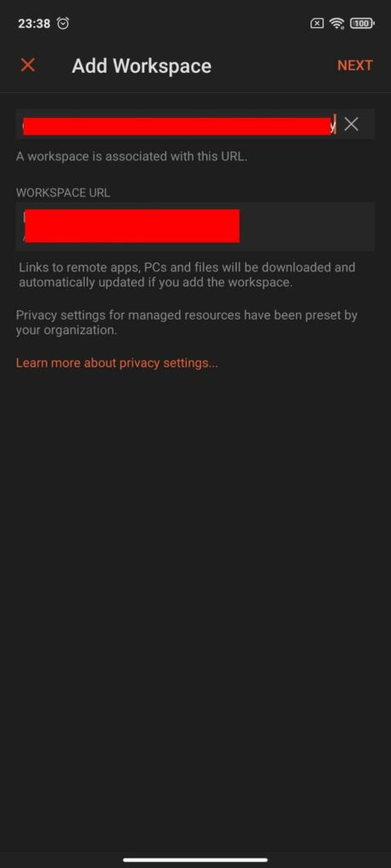Viewport: 391px width, 868px height.
Task: Tap the no-SIM card status icon
Action: 317,23
